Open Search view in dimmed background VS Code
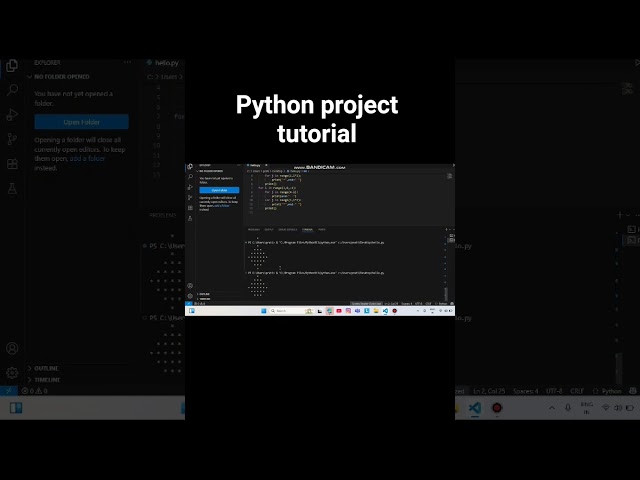The width and height of the screenshot is (640, 480). tap(12, 90)
